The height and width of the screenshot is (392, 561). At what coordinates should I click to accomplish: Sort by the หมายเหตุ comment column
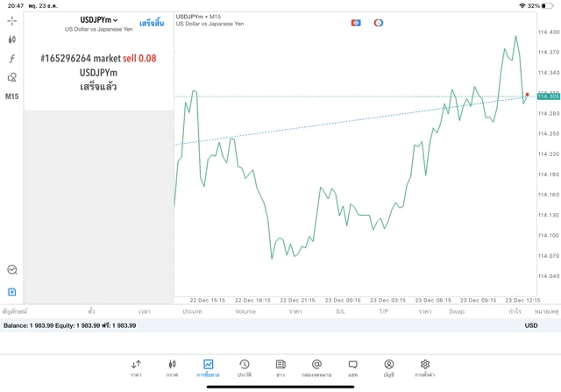(546, 311)
